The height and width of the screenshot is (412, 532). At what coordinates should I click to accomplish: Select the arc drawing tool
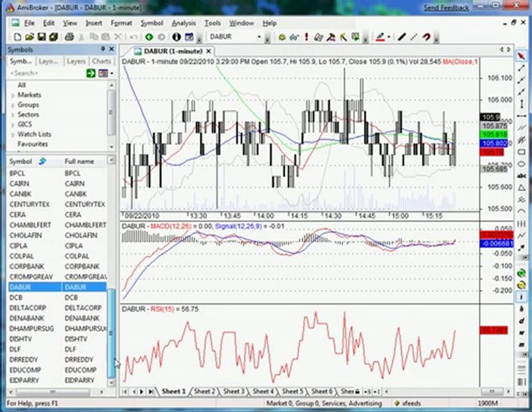pyautogui.click(x=521, y=211)
